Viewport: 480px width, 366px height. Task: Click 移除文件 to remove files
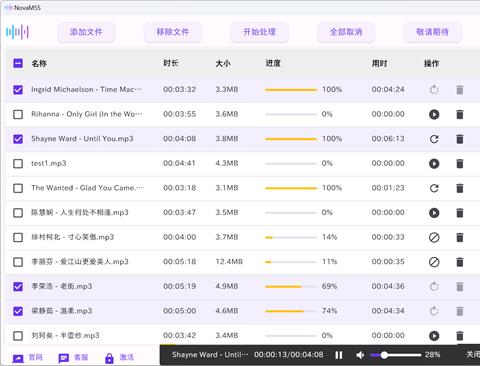[173, 32]
